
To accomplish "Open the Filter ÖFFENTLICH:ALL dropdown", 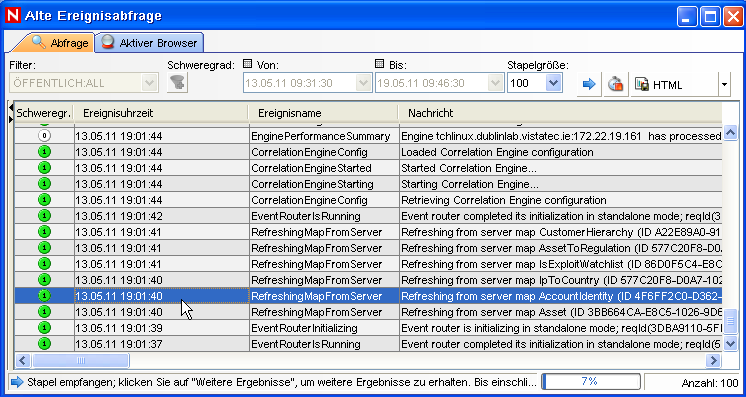I will point(150,83).
